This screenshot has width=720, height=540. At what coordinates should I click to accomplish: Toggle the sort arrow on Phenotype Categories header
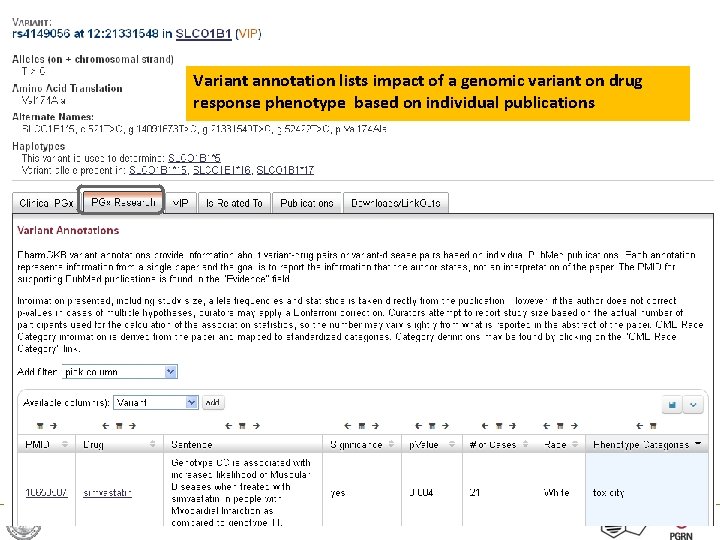tap(698, 444)
